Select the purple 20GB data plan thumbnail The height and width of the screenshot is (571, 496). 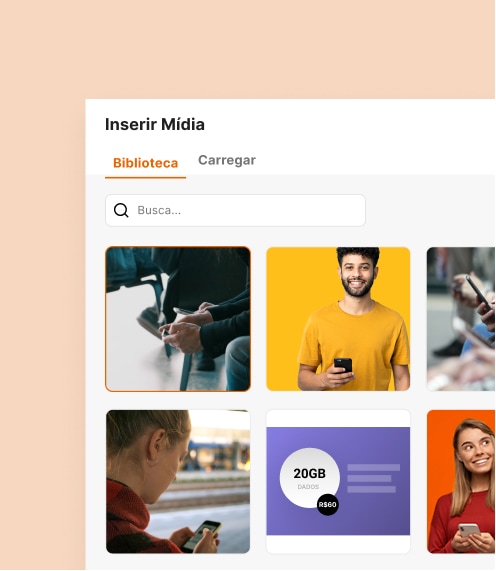coord(338,481)
